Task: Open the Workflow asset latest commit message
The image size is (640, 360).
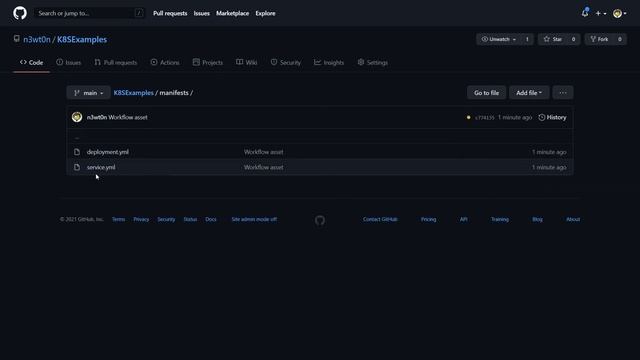Action: [128, 117]
